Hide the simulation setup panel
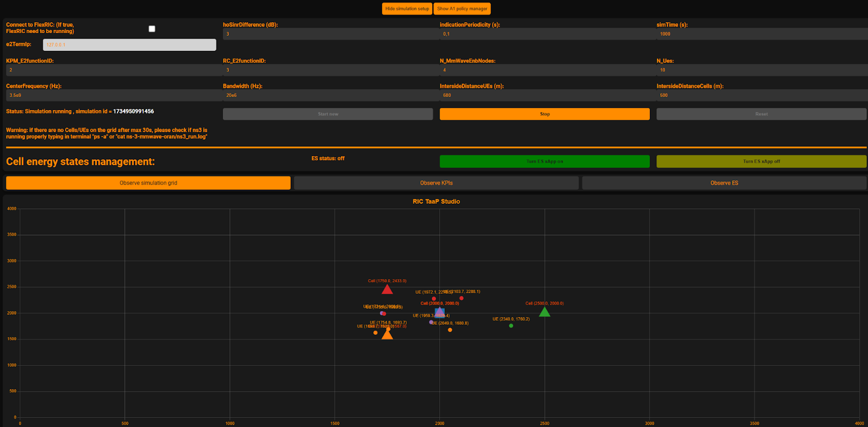The height and width of the screenshot is (427, 868). [x=407, y=9]
